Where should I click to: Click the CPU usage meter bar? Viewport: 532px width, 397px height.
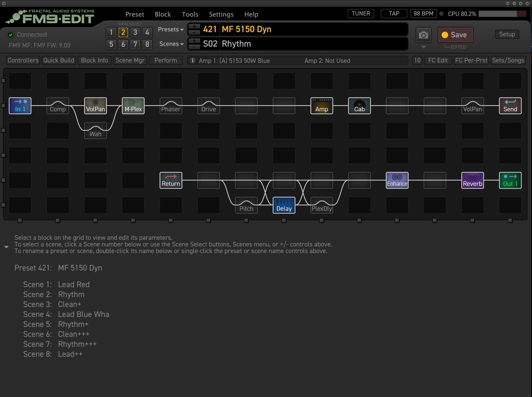click(502, 14)
